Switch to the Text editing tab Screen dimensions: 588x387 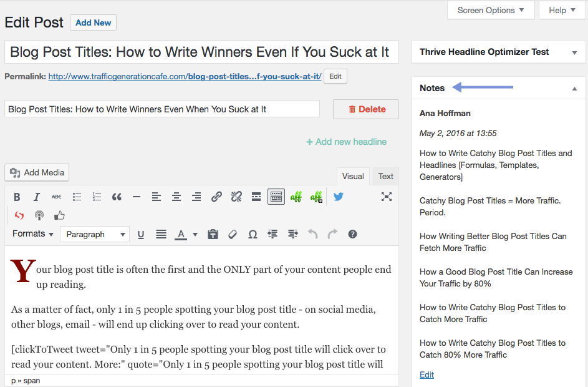(385, 176)
